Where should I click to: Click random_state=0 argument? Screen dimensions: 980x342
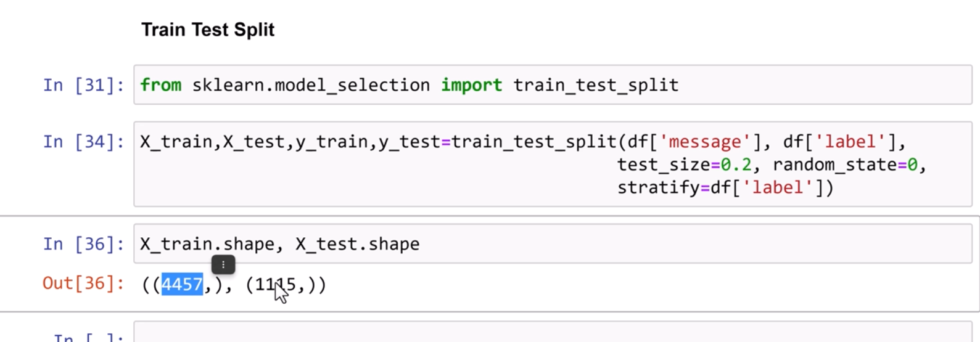point(845,165)
